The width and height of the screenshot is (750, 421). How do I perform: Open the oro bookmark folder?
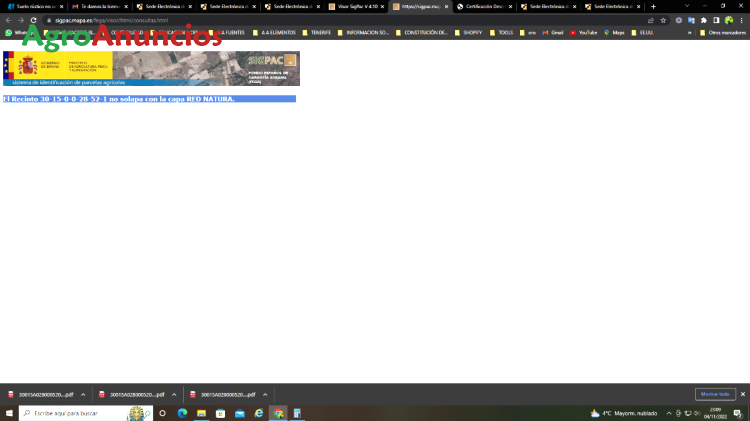(x=528, y=33)
